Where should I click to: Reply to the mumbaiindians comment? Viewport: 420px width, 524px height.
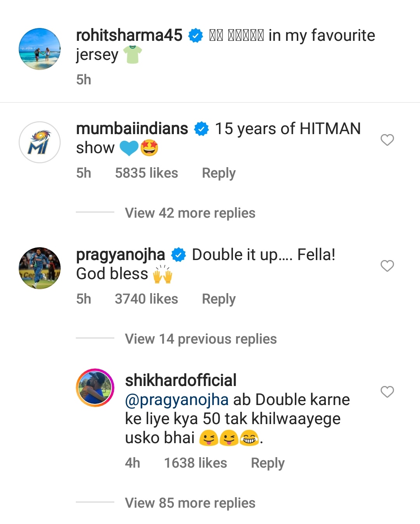[x=219, y=173]
